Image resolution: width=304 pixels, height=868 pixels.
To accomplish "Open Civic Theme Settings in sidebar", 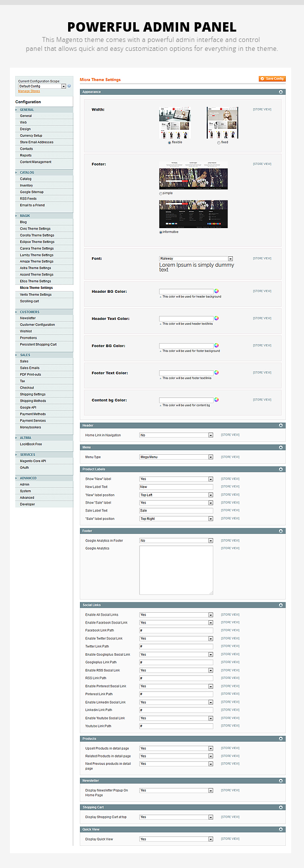I will point(35,229).
